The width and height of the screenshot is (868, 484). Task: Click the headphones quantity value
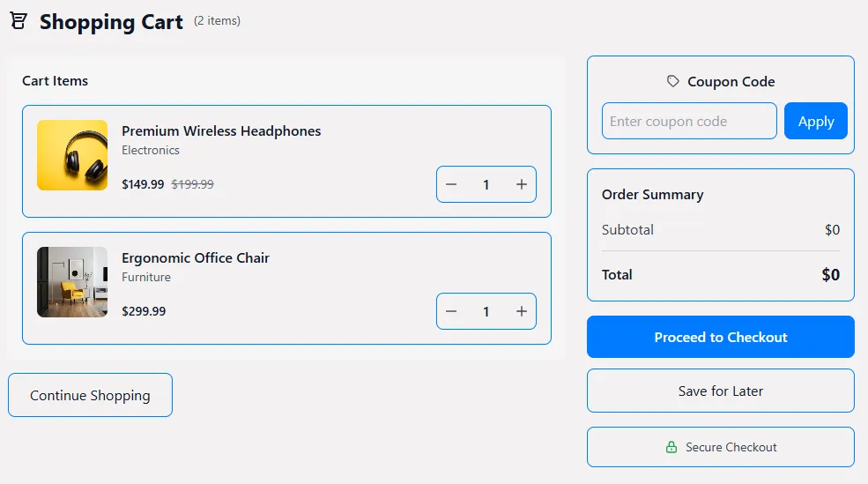click(486, 185)
